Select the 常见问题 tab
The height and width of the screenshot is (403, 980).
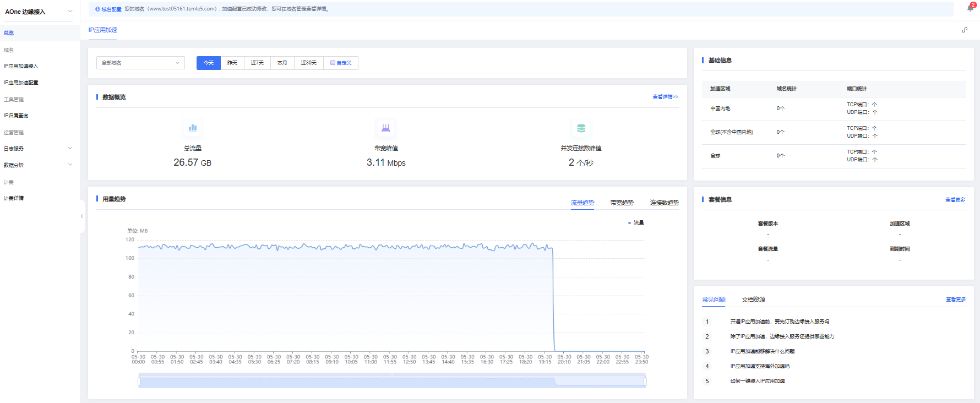pyautogui.click(x=714, y=299)
